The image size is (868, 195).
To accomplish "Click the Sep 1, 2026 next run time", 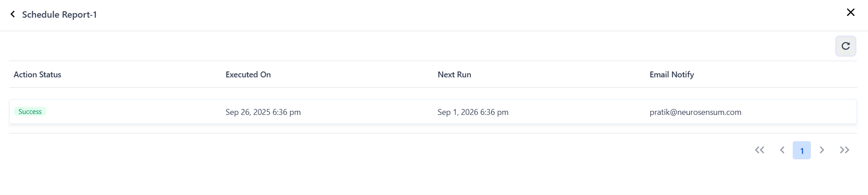I will point(473,112).
